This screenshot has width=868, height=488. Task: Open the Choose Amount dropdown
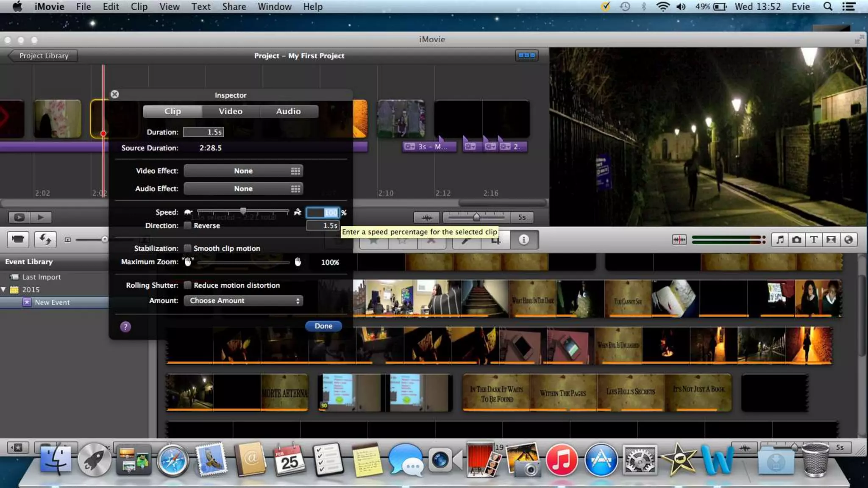(x=243, y=301)
